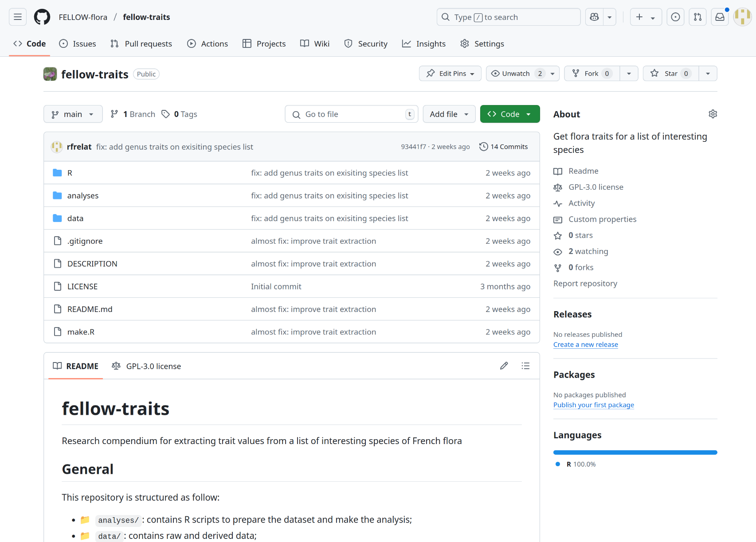Star the fellow-traits repository
Viewport: 756px width, 542px height.
[670, 74]
